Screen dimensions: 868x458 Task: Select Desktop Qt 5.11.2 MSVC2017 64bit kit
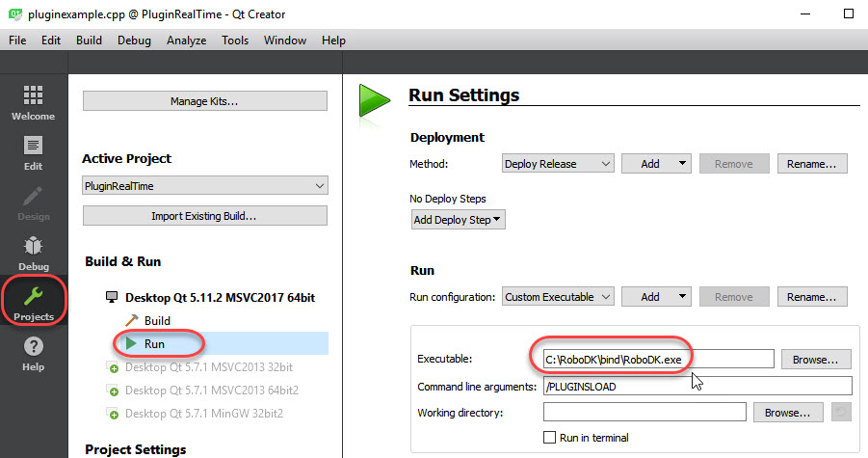(x=220, y=297)
